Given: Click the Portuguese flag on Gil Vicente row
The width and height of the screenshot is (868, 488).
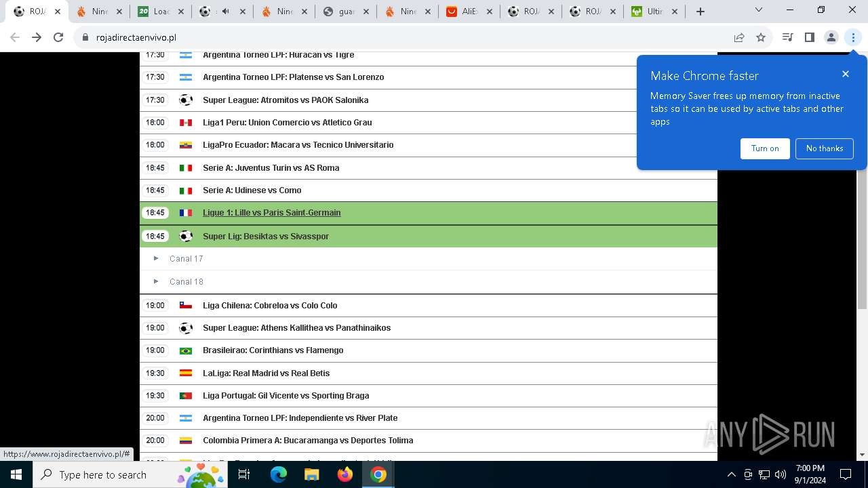Looking at the screenshot, I should tap(185, 395).
